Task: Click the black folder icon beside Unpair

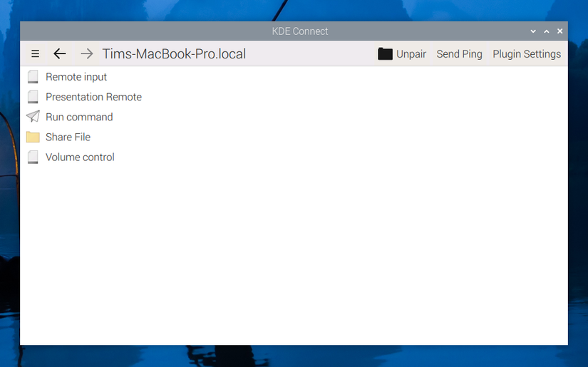Action: click(x=386, y=54)
